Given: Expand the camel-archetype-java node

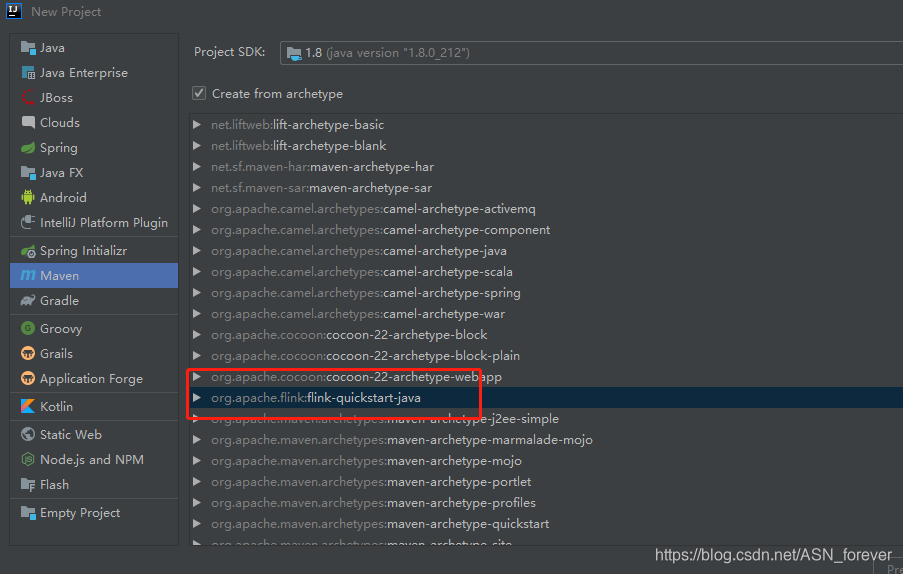Looking at the screenshot, I should click(197, 250).
